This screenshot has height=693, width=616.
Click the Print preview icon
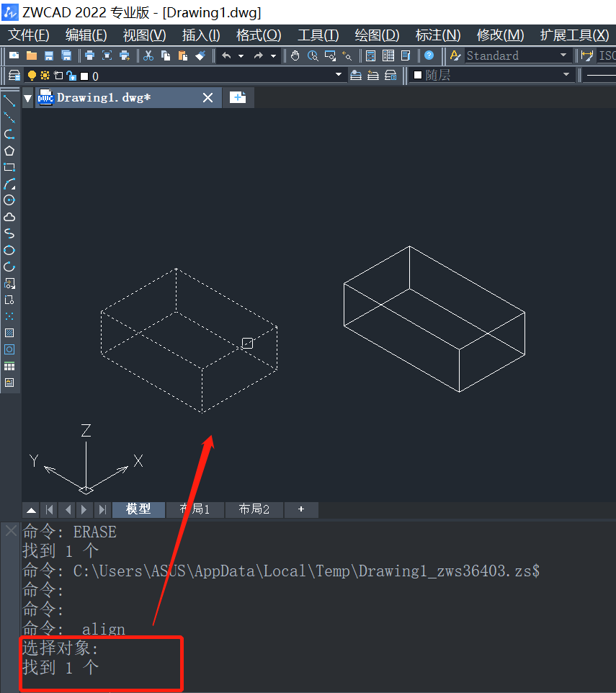(x=107, y=55)
